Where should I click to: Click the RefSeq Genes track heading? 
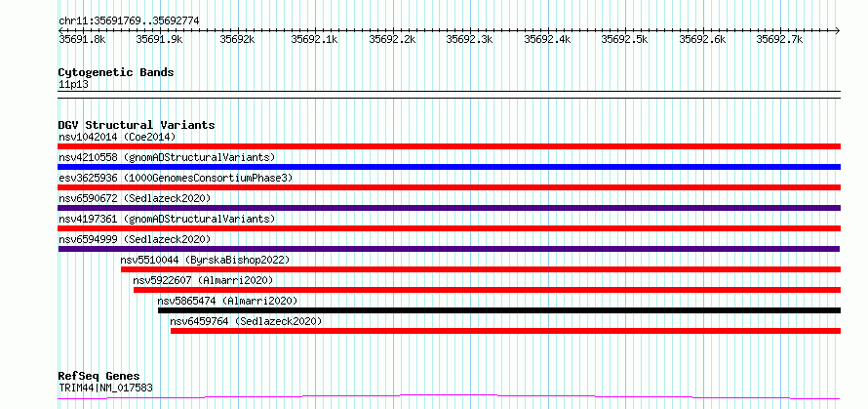point(99,377)
